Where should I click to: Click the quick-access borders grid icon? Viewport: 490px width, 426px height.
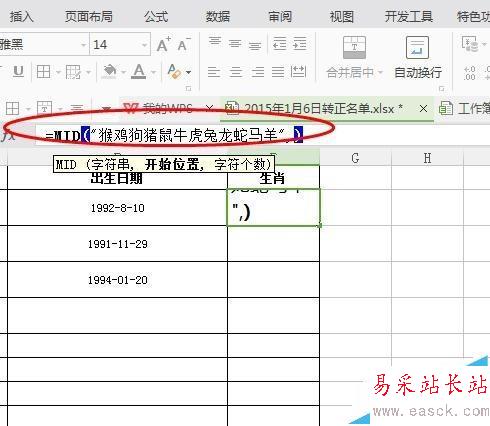13,109
